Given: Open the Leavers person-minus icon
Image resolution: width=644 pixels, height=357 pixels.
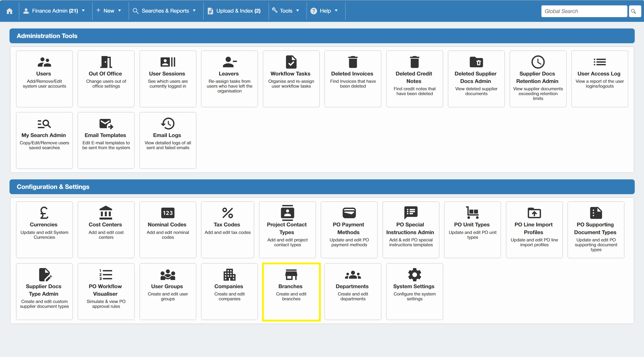Looking at the screenshot, I should (x=230, y=62).
